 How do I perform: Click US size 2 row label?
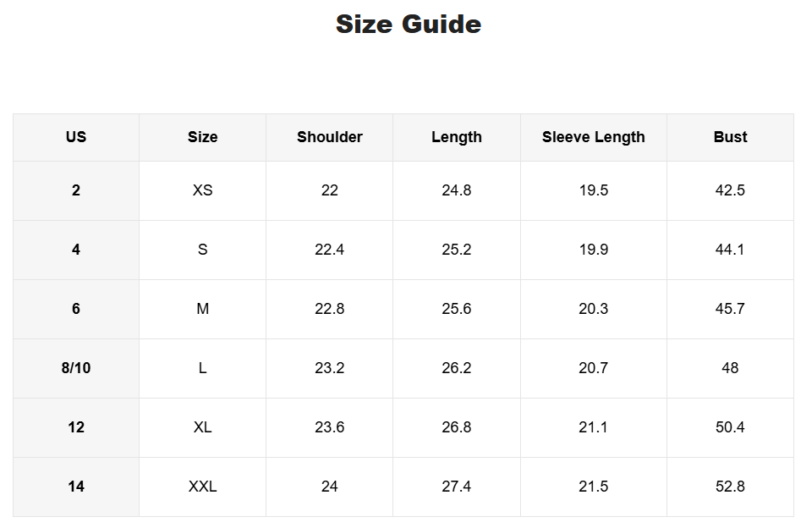[x=76, y=190]
